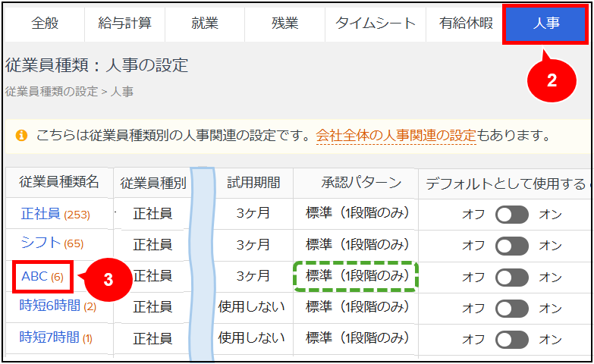Select the 就業 tab
This screenshot has height=364, width=594.
pos(205,24)
